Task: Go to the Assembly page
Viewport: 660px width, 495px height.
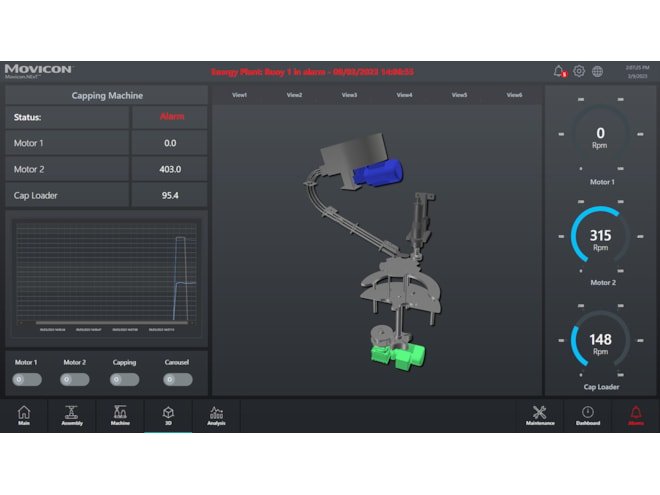Action: [x=71, y=415]
